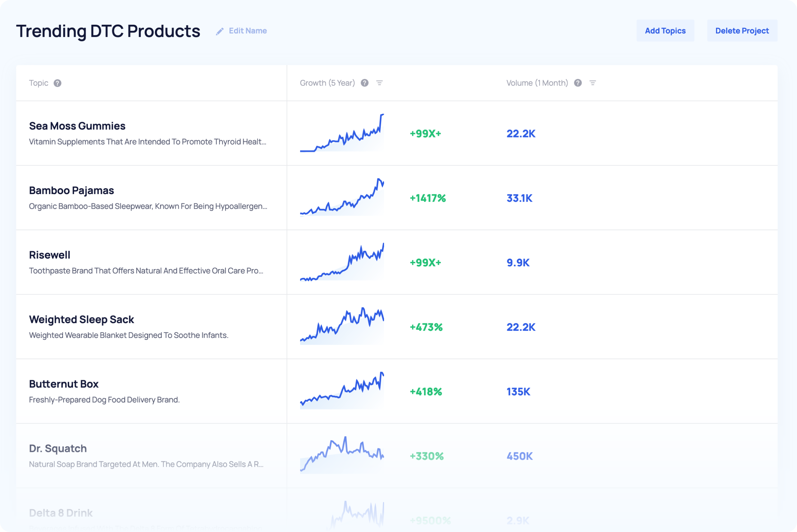Open the Weighted Sleep Sack topic

(81, 319)
